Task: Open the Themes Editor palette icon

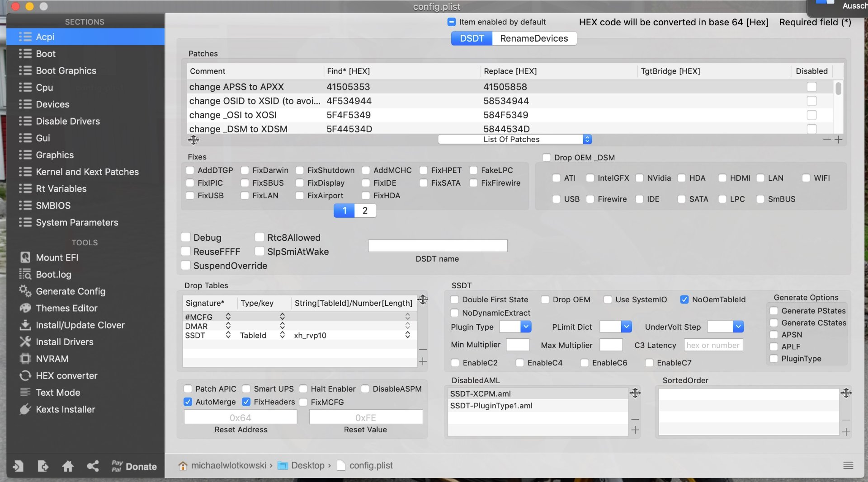Action: point(25,308)
